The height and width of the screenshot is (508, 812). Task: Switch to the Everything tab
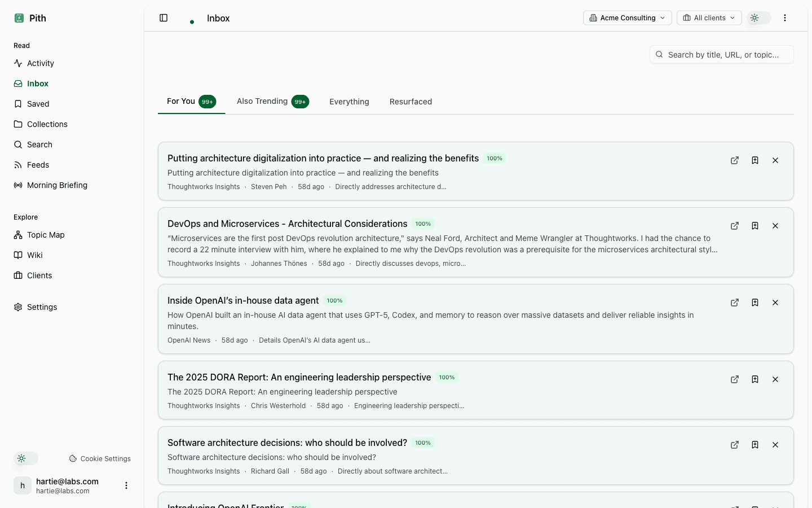point(349,102)
